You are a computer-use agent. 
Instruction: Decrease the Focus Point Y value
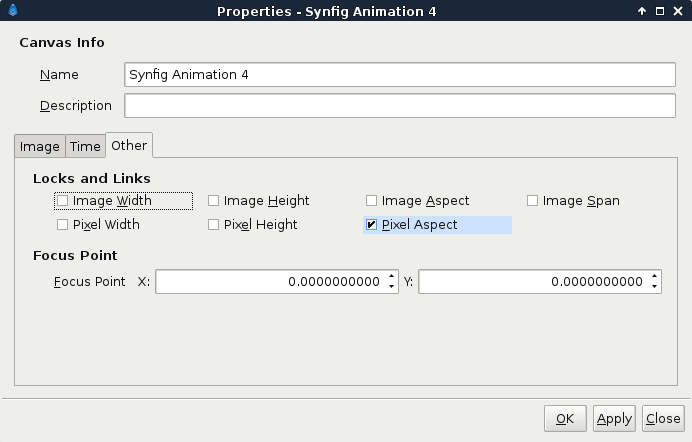pos(654,286)
